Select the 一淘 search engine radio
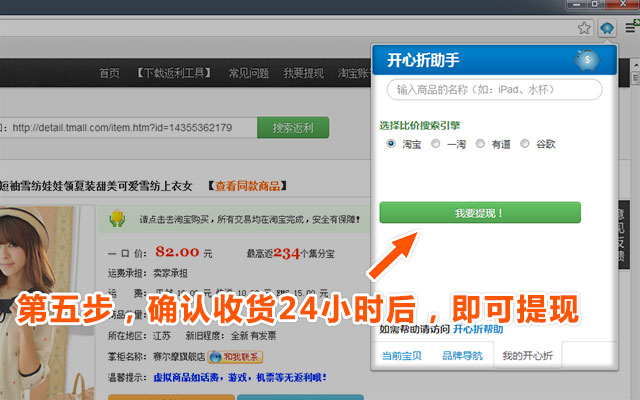This screenshot has width=640, height=400. pos(436,144)
